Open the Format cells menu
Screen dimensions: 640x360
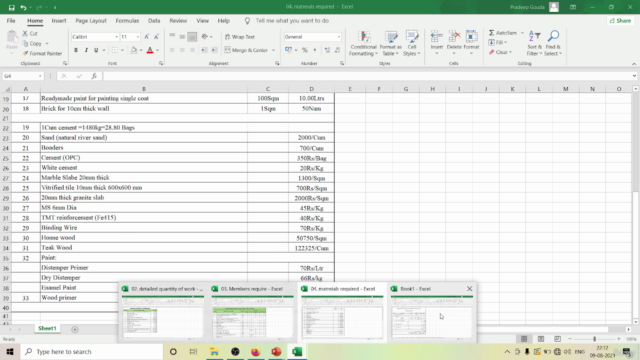[471, 42]
